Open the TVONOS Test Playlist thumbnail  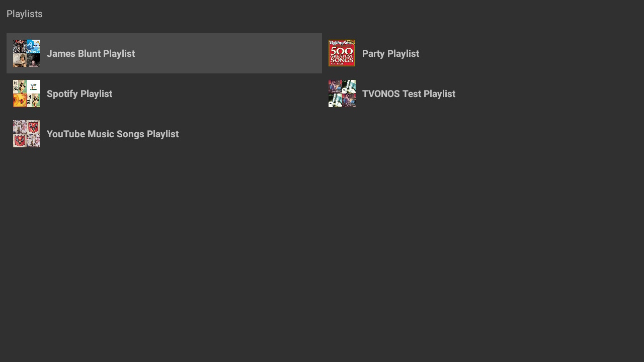342,94
